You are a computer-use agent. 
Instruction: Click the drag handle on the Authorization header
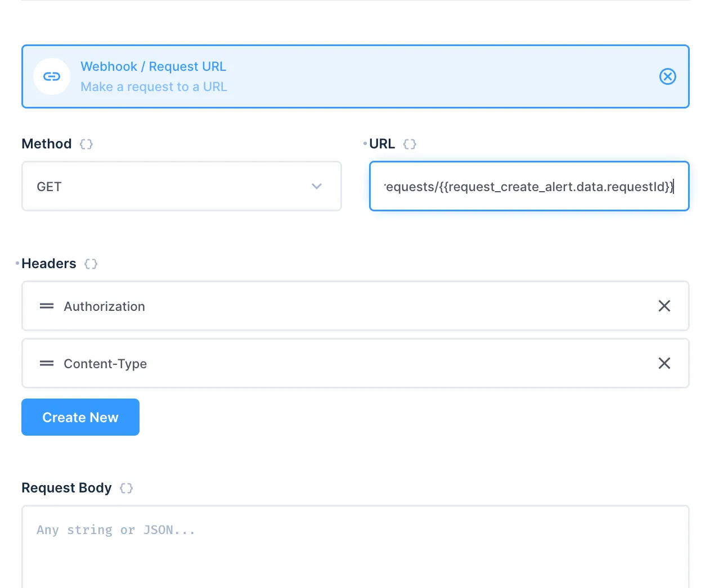click(x=46, y=306)
